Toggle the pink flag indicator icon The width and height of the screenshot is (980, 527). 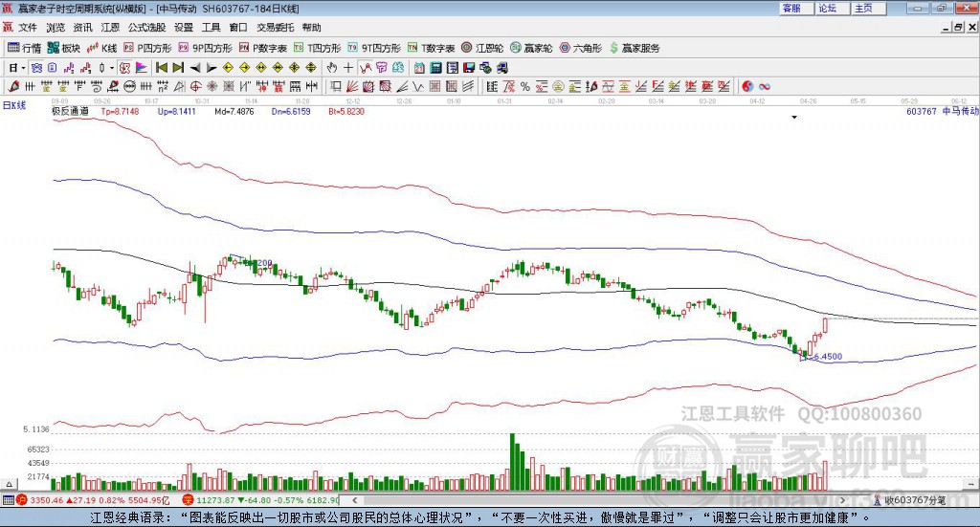142,68
